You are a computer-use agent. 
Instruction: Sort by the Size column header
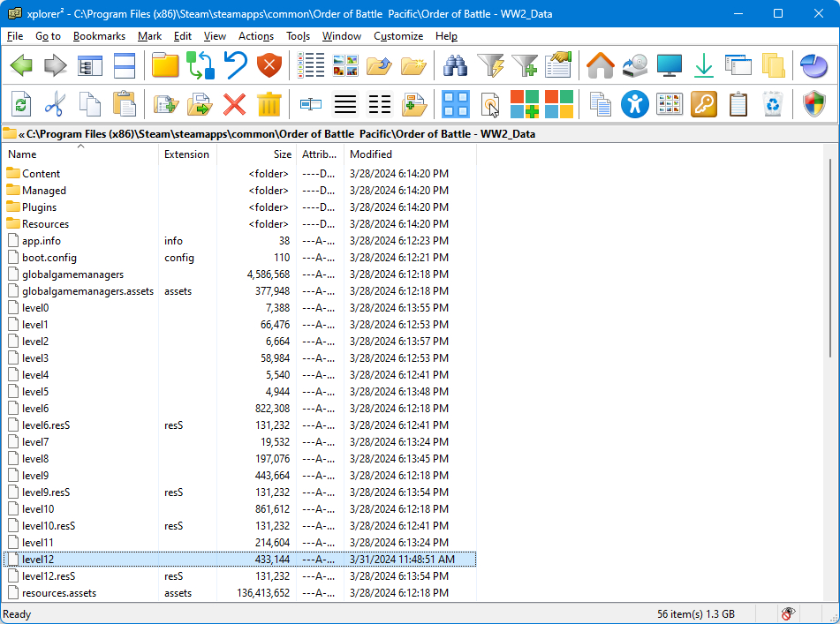[x=256, y=154]
